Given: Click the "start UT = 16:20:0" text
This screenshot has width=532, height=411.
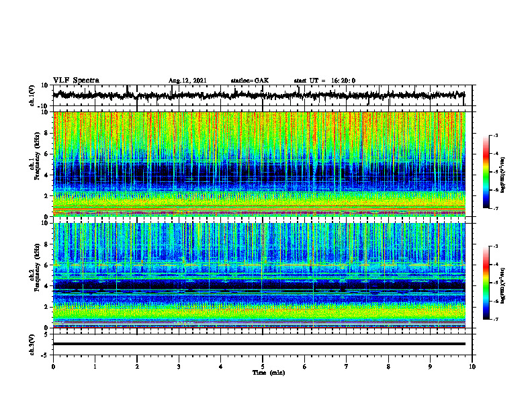Looking at the screenshot, I should point(324,81).
